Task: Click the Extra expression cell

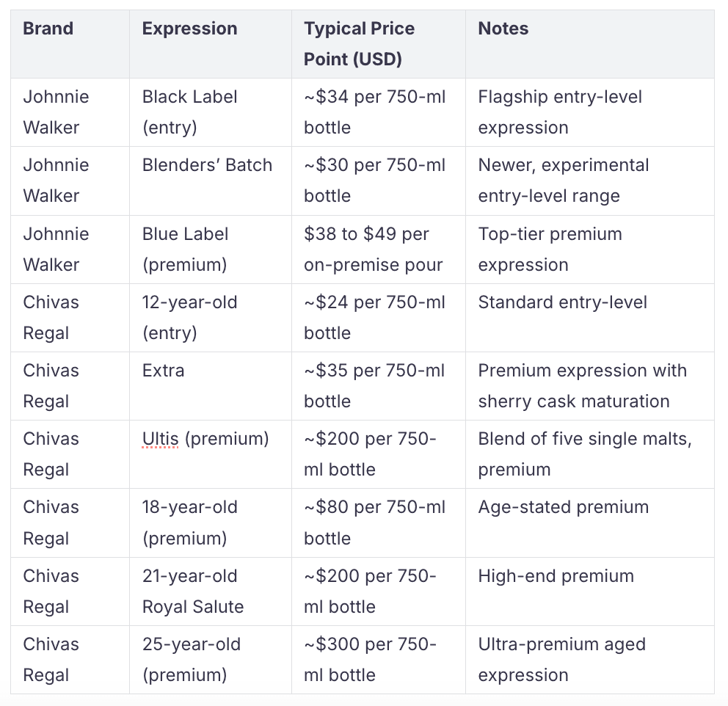Action: (x=211, y=386)
